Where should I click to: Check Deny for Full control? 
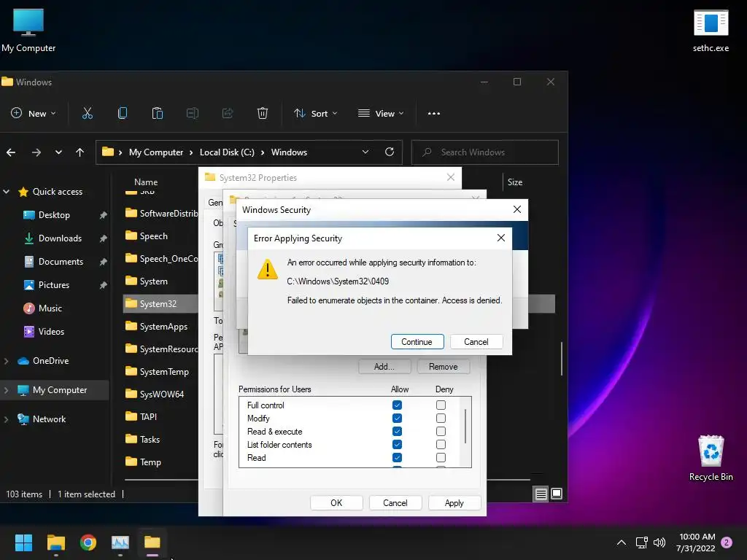pyautogui.click(x=441, y=405)
